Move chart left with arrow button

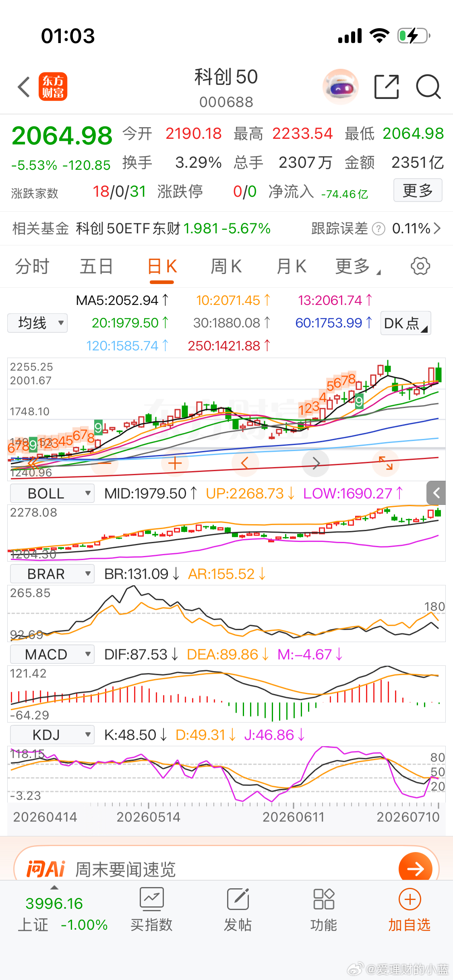point(245,463)
